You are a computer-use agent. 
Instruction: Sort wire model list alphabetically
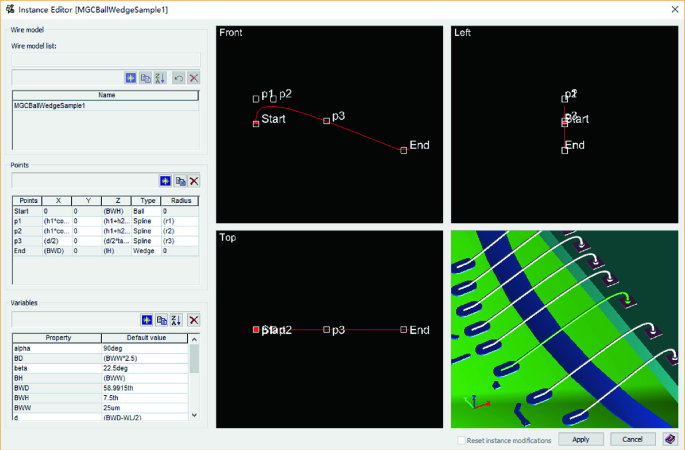(160, 78)
